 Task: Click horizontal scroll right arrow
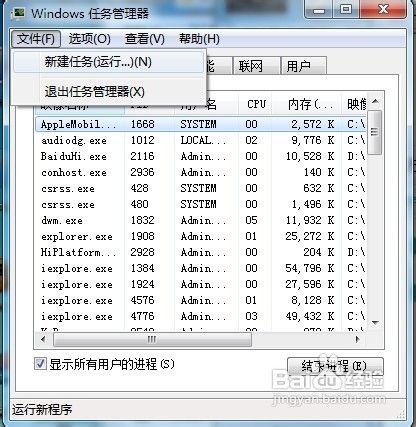coord(358,339)
